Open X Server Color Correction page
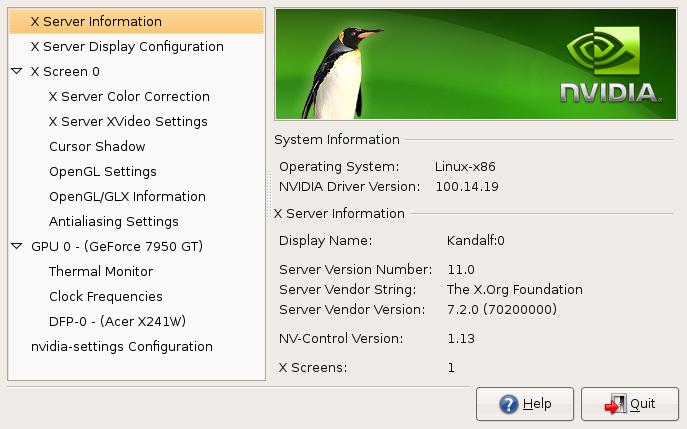Image resolution: width=687 pixels, height=429 pixels. click(129, 96)
